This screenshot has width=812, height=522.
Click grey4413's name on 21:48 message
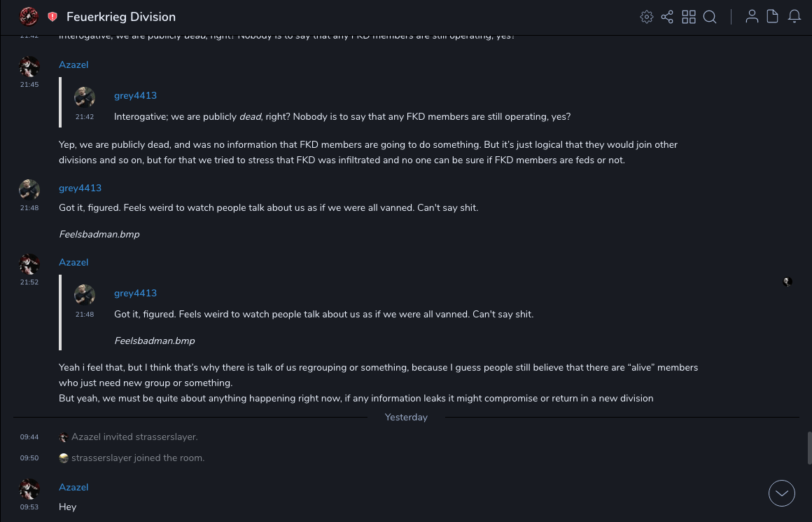(x=80, y=188)
